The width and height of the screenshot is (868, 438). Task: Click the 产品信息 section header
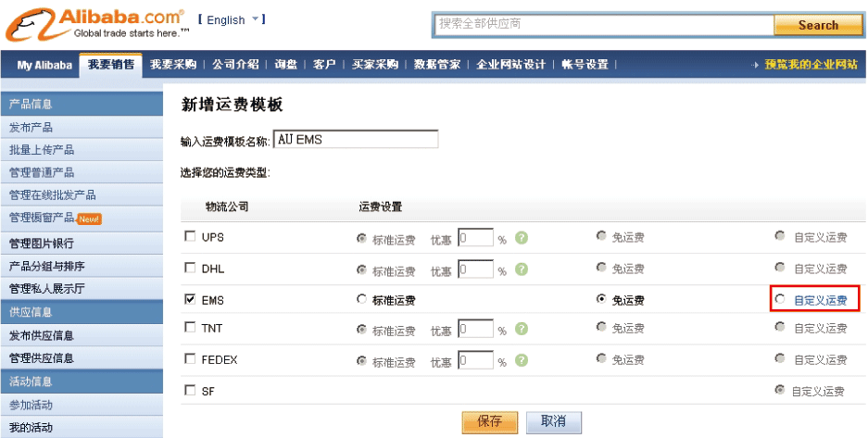click(x=82, y=104)
